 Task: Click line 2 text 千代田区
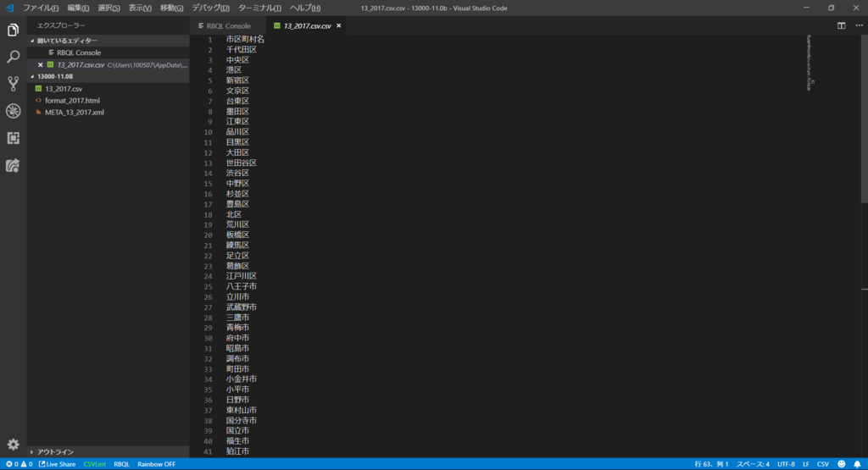coord(242,50)
